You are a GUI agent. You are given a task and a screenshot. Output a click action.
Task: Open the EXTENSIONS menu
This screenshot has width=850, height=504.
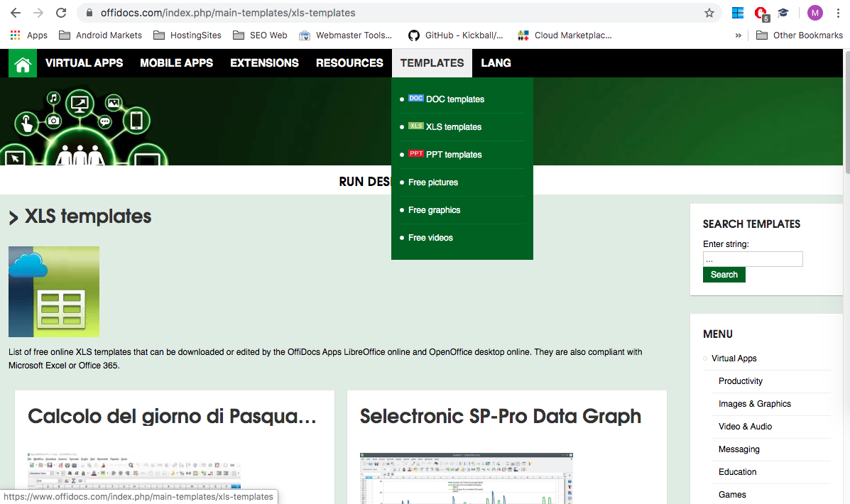tap(264, 62)
